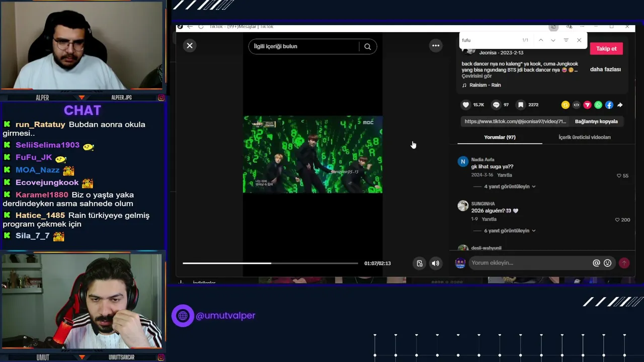644x362 pixels.
Task: Click Bağlantıyı kopyala button
Action: pos(596,121)
